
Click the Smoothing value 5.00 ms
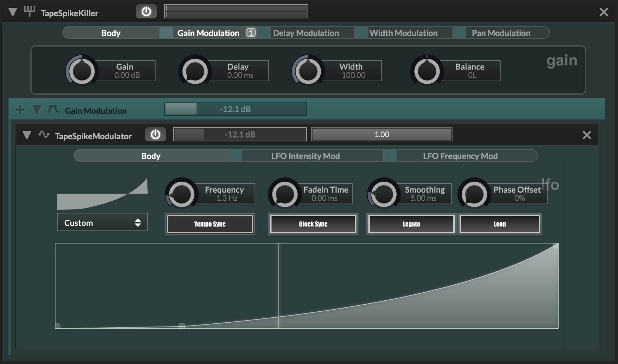point(424,198)
